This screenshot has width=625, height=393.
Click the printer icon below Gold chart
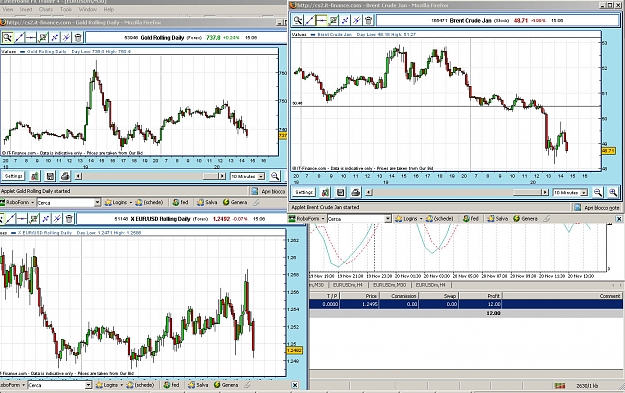pyautogui.click(x=65, y=176)
